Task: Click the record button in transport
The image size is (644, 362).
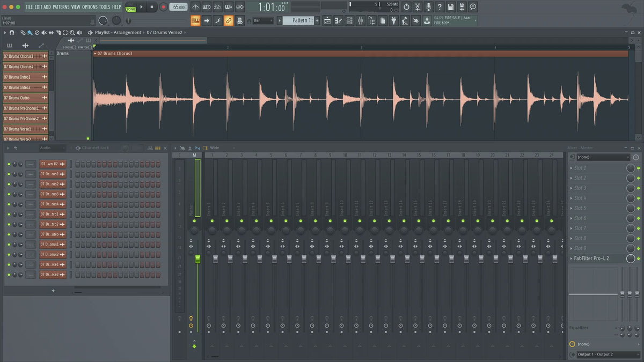Action: point(163,7)
